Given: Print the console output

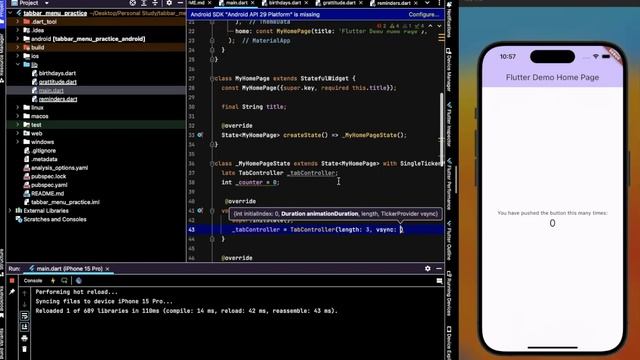Looking at the screenshot, I should [24, 338].
